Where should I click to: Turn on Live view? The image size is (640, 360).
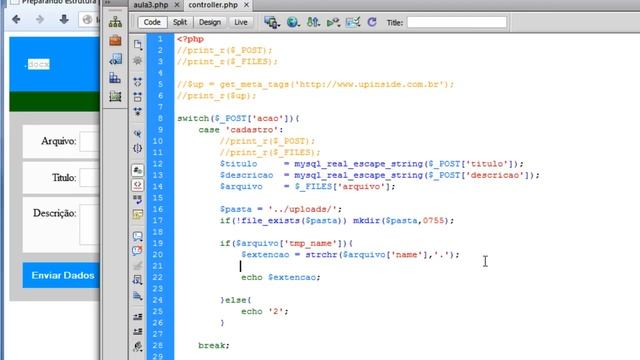point(240,22)
